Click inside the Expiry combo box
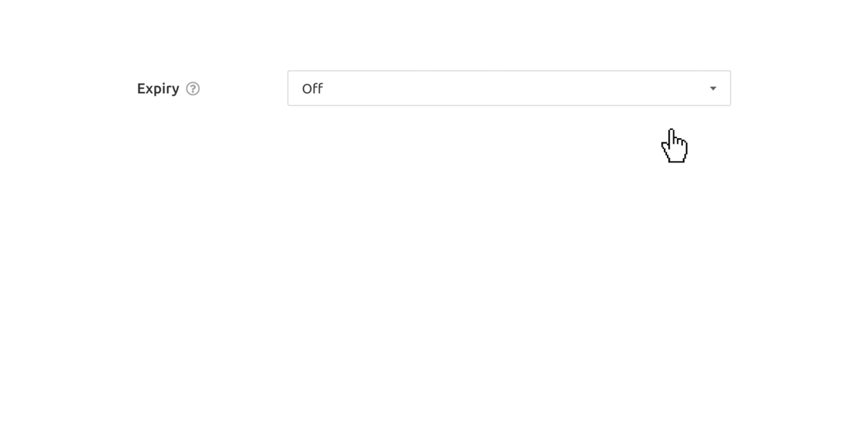The image size is (868, 443). 509,88
